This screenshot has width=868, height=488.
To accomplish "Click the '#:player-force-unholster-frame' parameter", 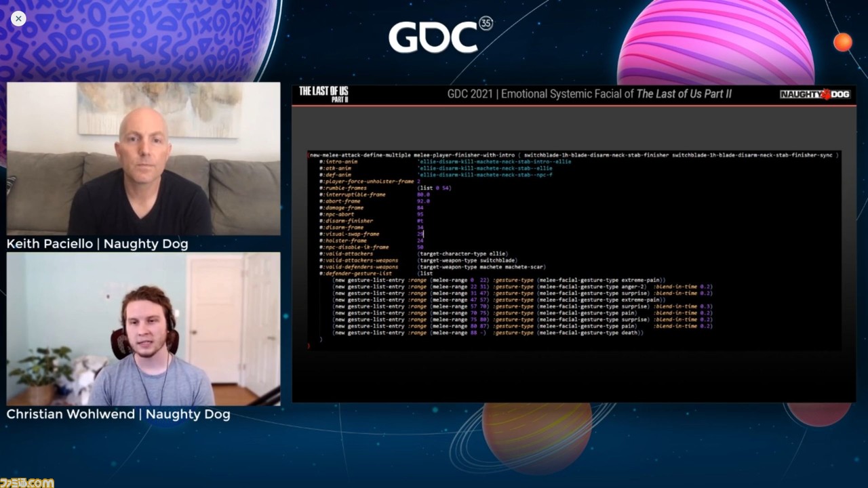I will (366, 182).
